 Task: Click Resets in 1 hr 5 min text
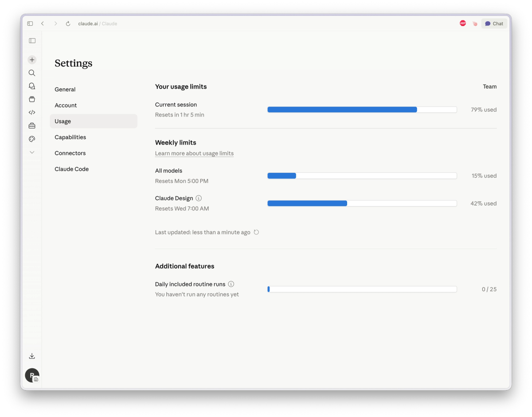coord(180,115)
